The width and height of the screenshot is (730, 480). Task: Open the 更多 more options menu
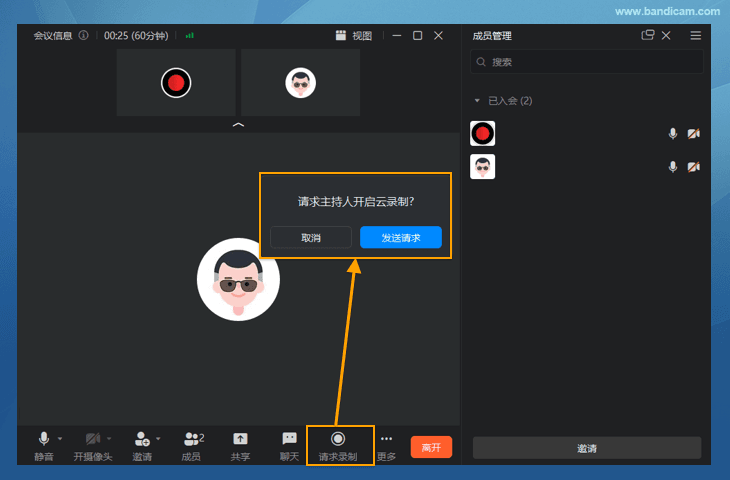click(386, 446)
